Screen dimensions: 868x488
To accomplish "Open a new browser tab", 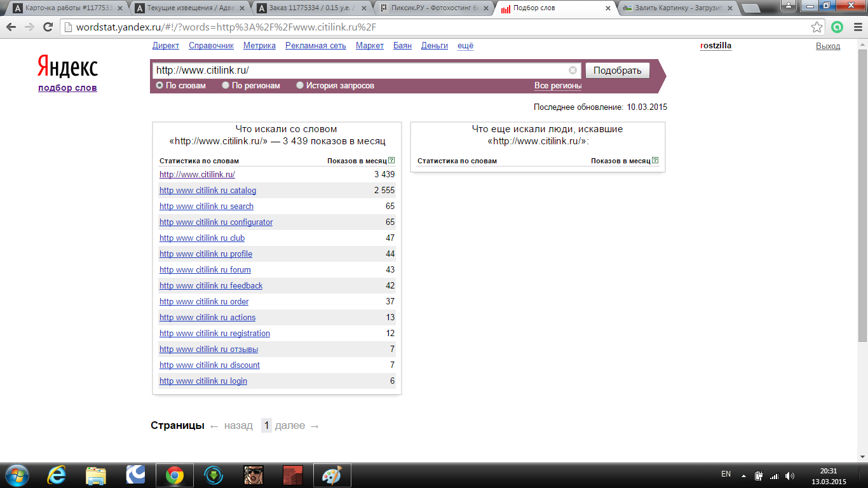I will (x=751, y=8).
